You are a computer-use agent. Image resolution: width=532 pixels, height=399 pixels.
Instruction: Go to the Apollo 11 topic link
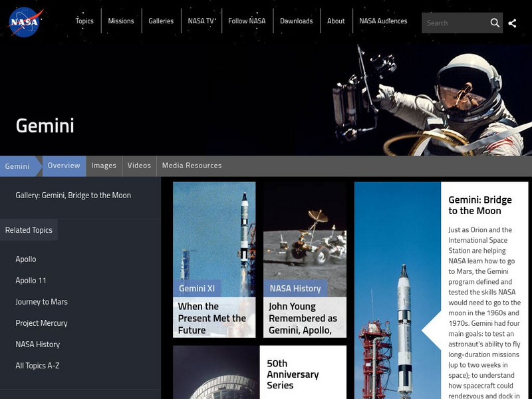31,281
